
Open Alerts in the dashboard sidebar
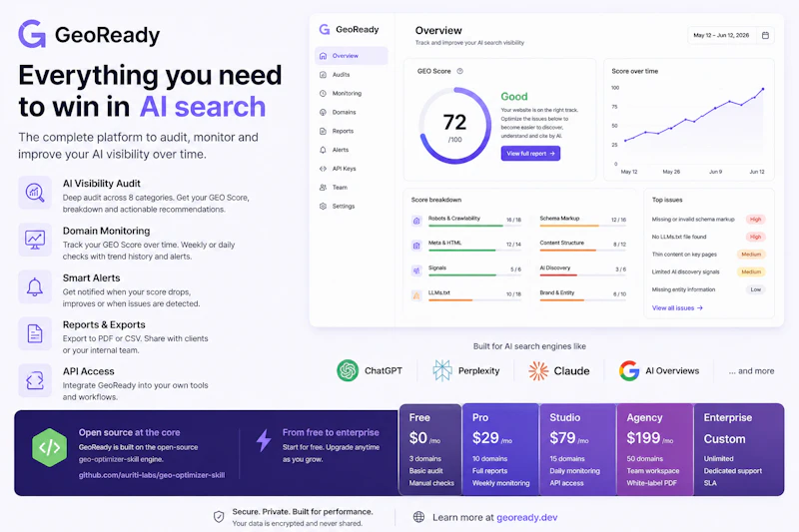pyautogui.click(x=352, y=150)
